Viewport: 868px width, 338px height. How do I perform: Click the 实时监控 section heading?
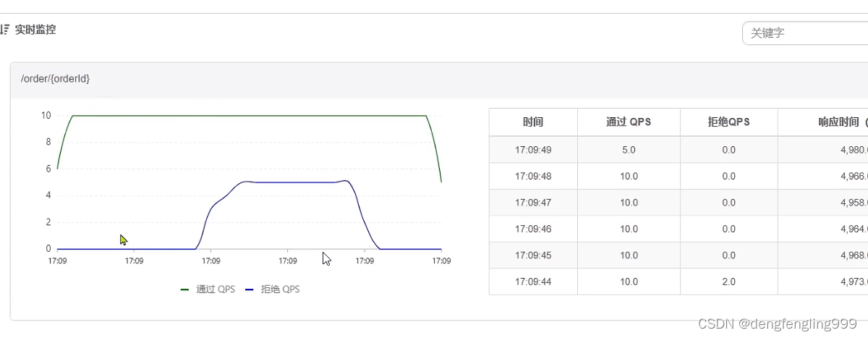(x=35, y=30)
